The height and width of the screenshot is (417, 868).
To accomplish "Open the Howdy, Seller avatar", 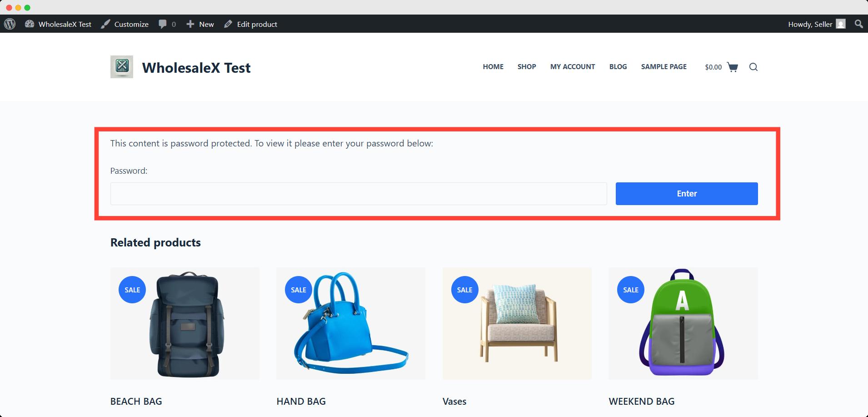I will pos(841,24).
